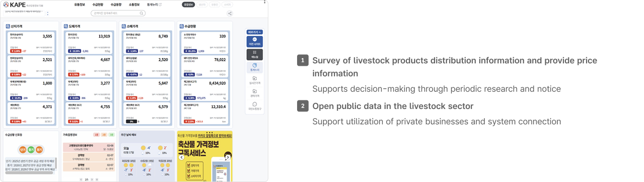The height and width of the screenshot is (182, 644).
Task: Select the 소비자 pill toggle at far right
Action: click(227, 4)
